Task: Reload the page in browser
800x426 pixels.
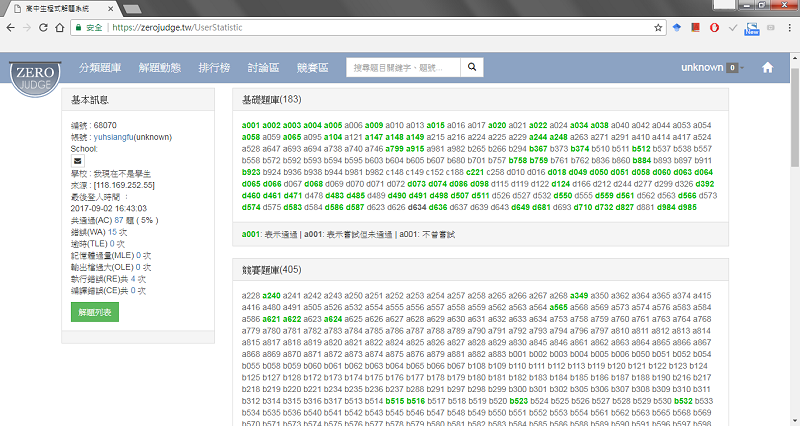Action: click(56, 27)
